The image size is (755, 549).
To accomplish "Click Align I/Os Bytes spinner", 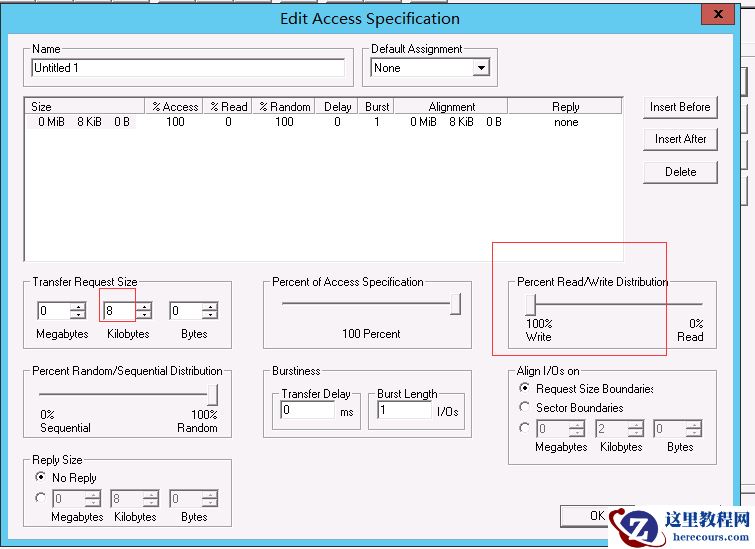I will click(x=694, y=429).
